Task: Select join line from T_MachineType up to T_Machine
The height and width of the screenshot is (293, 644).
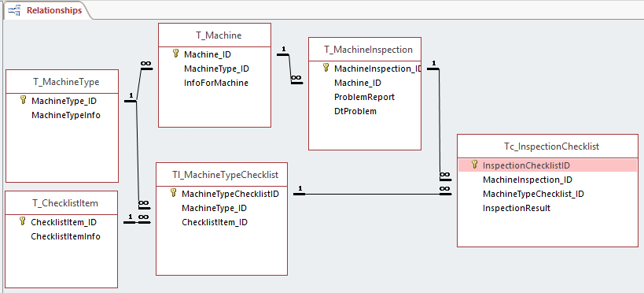Action: [140, 84]
